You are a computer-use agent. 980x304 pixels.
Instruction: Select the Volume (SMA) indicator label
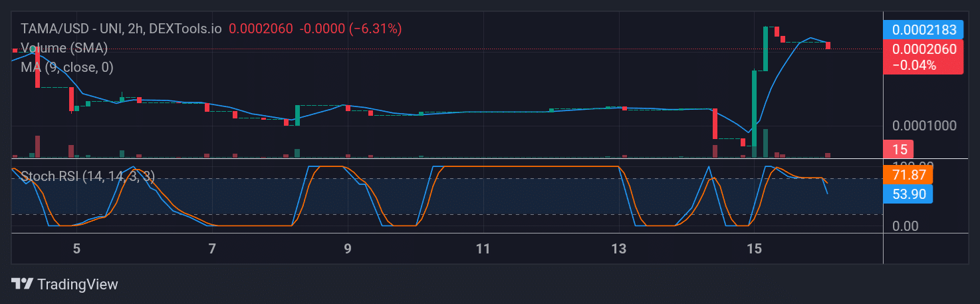pyautogui.click(x=64, y=48)
